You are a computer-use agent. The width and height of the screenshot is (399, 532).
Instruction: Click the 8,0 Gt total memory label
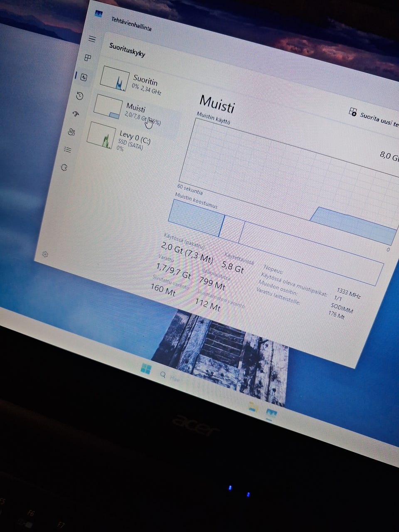click(389, 156)
